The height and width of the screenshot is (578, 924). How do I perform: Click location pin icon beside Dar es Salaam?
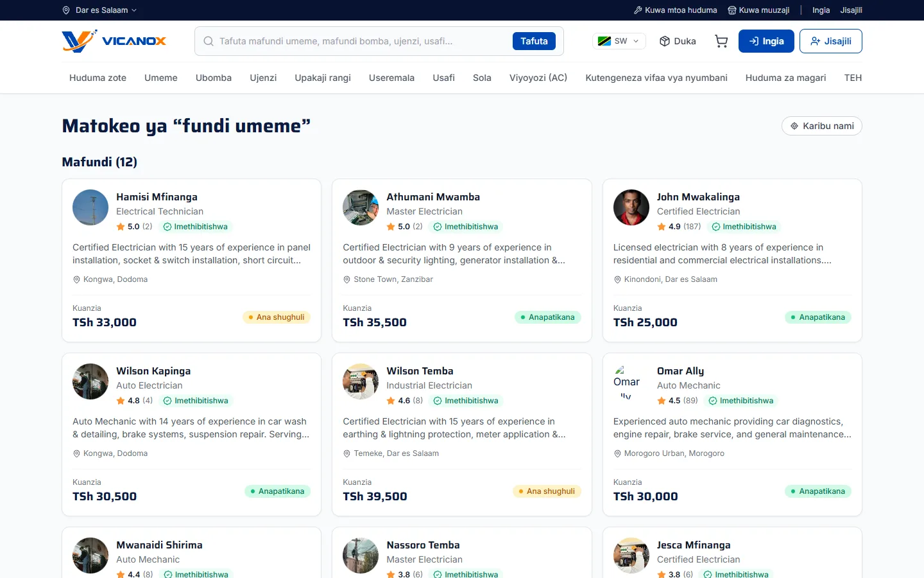coord(66,10)
